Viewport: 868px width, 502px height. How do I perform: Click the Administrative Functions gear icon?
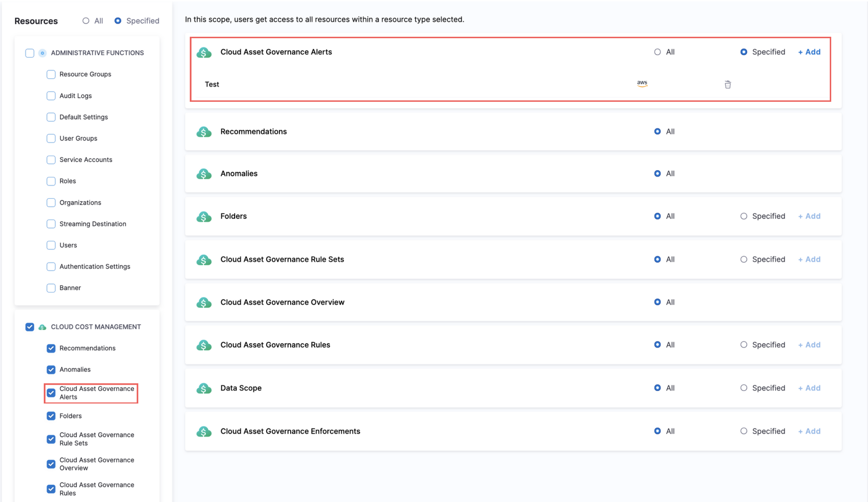tap(43, 53)
